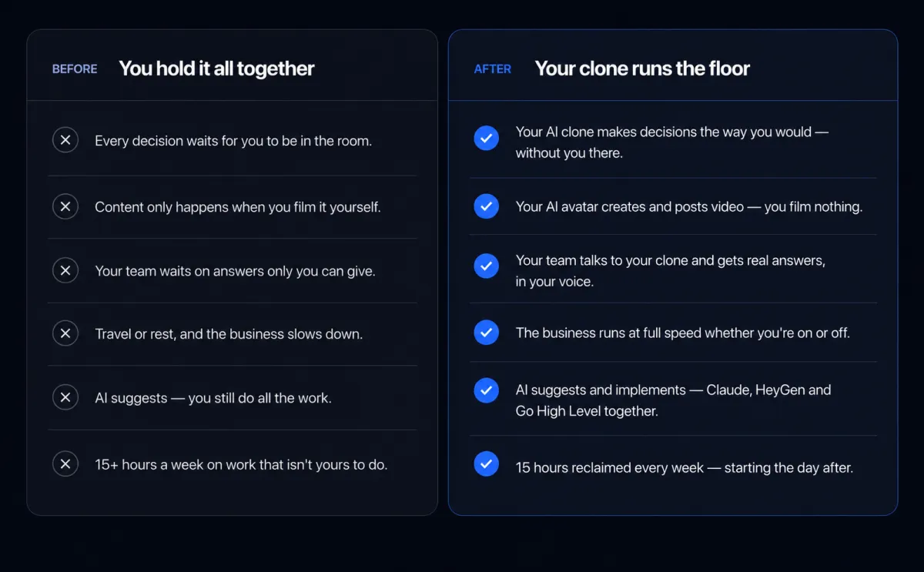Screen dimensions: 924x572
Task: Click the checkmark beside 'Your team talks to your clone'
Action: pos(486,266)
